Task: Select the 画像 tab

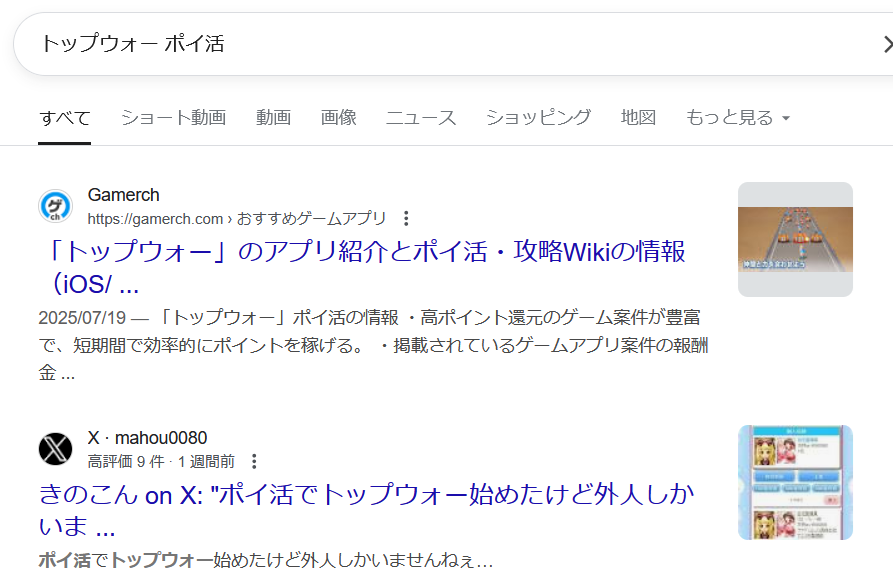Action: (338, 118)
